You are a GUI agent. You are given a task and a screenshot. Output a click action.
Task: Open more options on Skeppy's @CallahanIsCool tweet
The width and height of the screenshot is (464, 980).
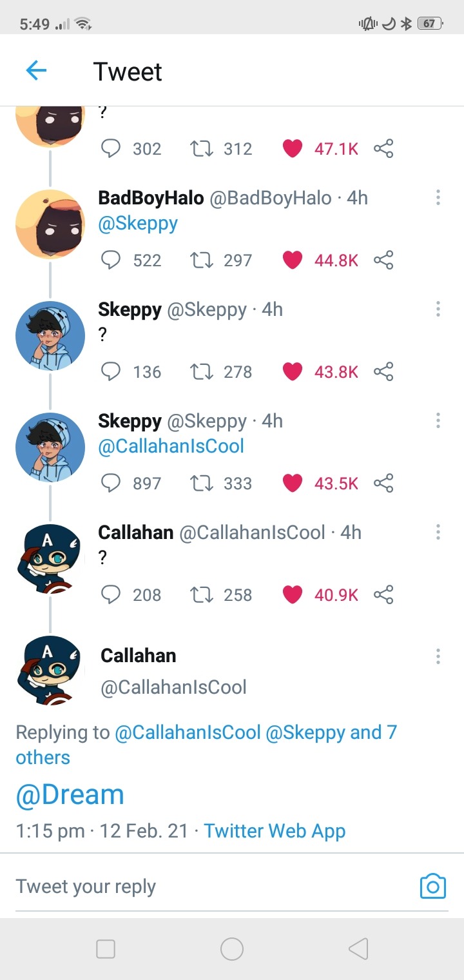tap(438, 421)
